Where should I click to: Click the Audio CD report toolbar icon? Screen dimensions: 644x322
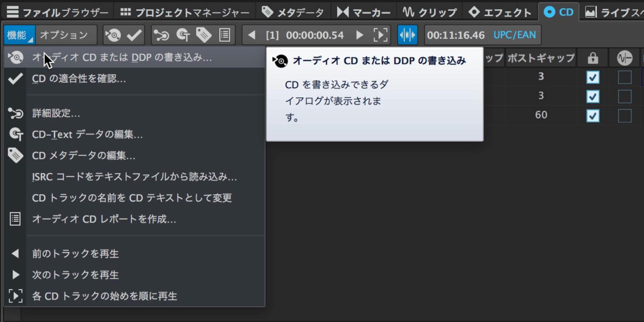225,35
